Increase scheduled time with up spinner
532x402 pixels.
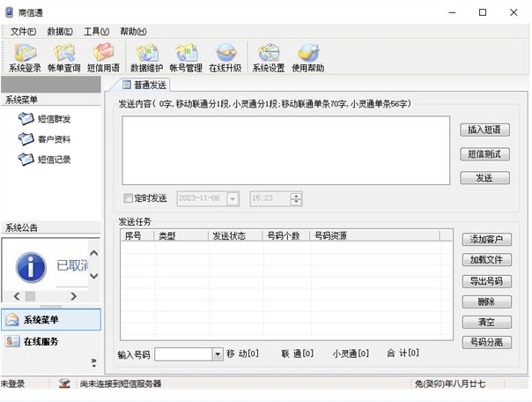point(296,196)
